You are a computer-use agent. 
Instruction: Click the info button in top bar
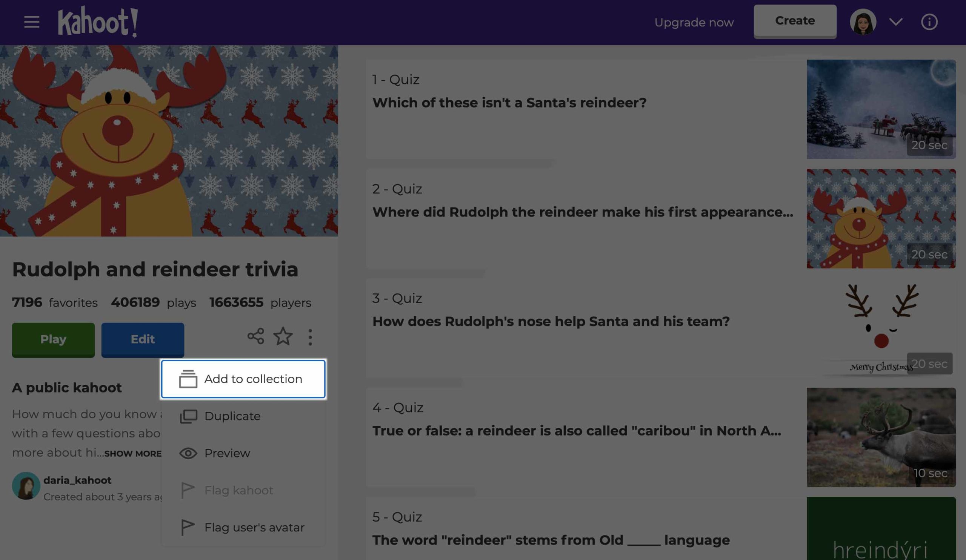pos(929,22)
